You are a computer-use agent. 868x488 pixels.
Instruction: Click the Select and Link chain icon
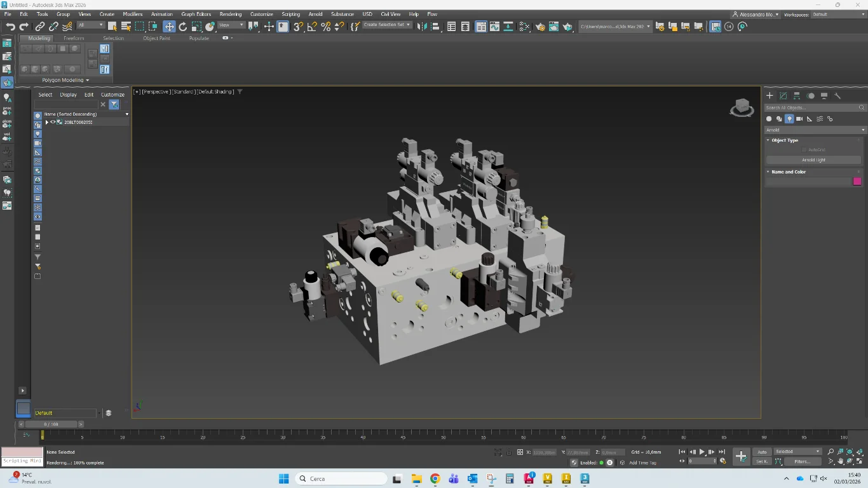click(40, 27)
